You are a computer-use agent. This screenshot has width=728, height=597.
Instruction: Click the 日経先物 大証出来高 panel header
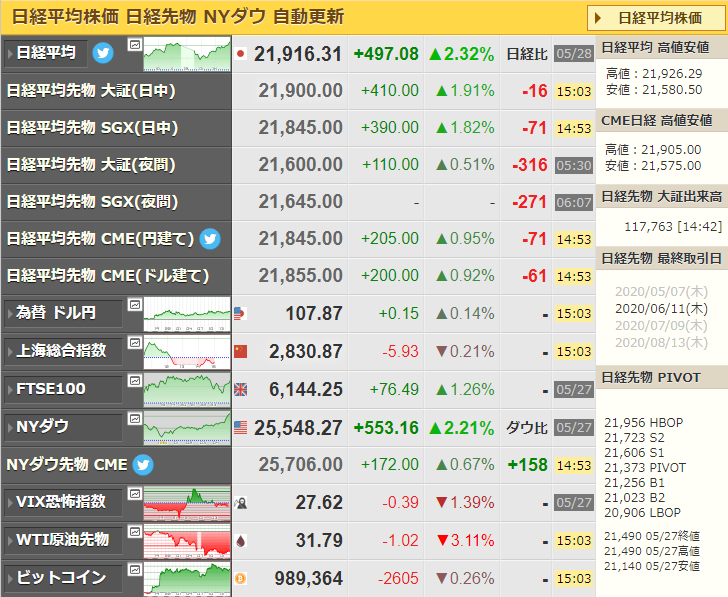pyautogui.click(x=662, y=197)
